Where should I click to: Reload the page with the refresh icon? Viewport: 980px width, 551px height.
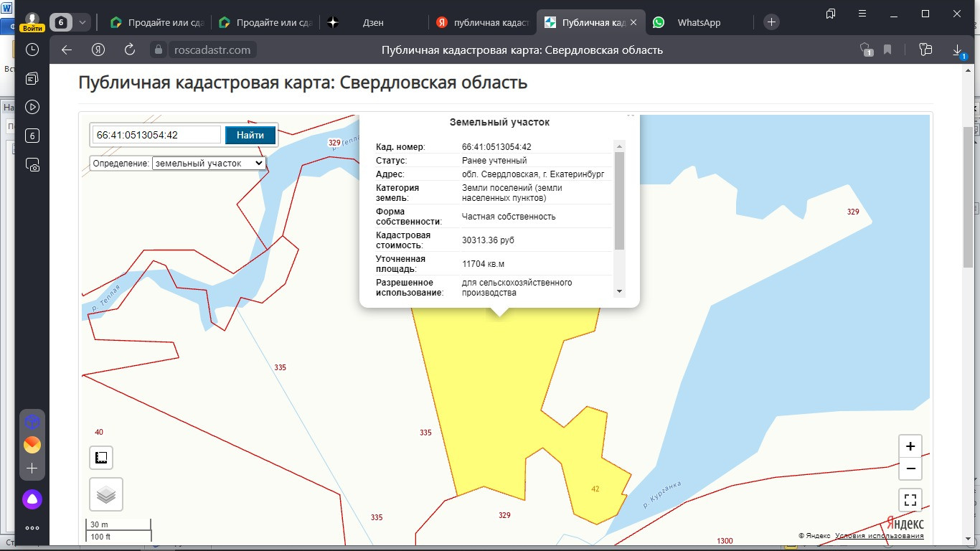click(130, 50)
